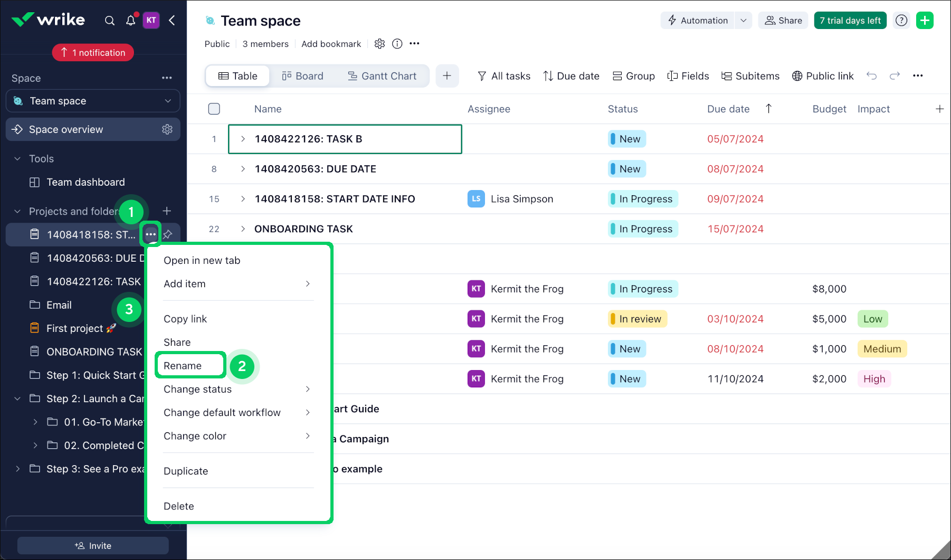Open the Team dashboard in sidebar
Image resolution: width=951 pixels, height=560 pixels.
85,182
